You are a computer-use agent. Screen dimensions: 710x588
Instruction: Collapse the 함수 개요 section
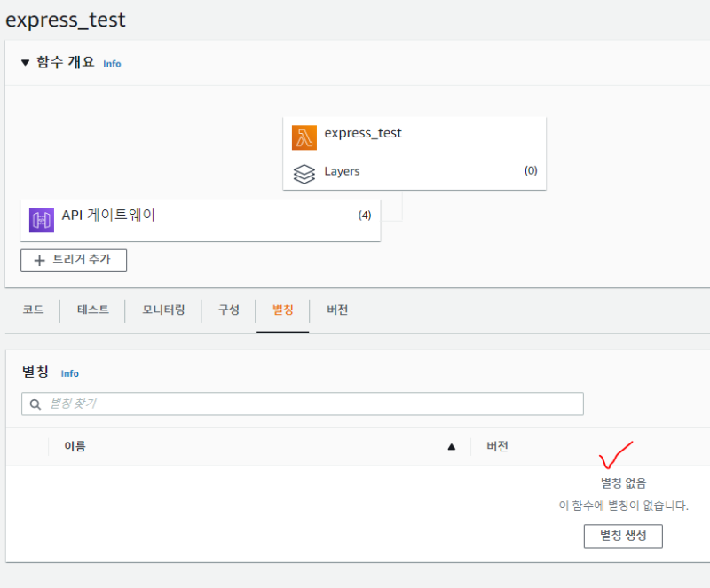[24, 63]
